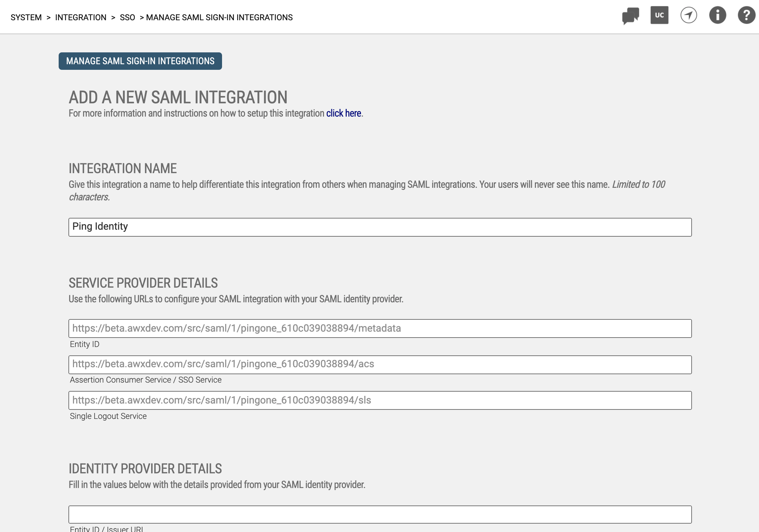
Task: Click the Assertion Consumer Service acs URL field
Action: pos(380,364)
